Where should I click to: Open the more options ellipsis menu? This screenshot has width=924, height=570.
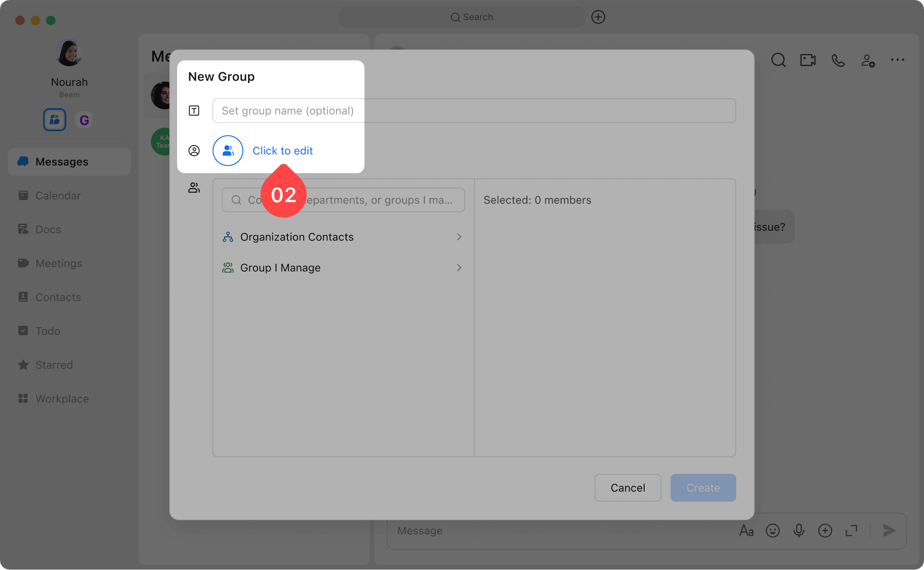pyautogui.click(x=897, y=60)
